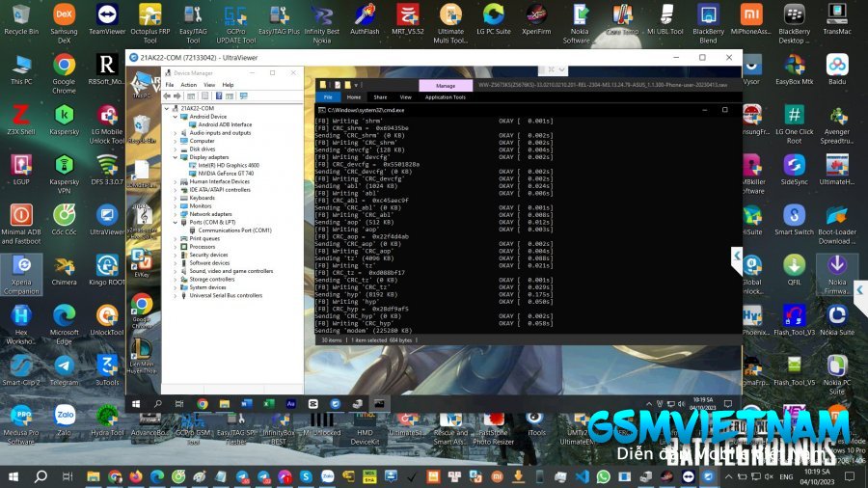
Task: Open Hydra Tool desktop icon
Action: coord(107,420)
